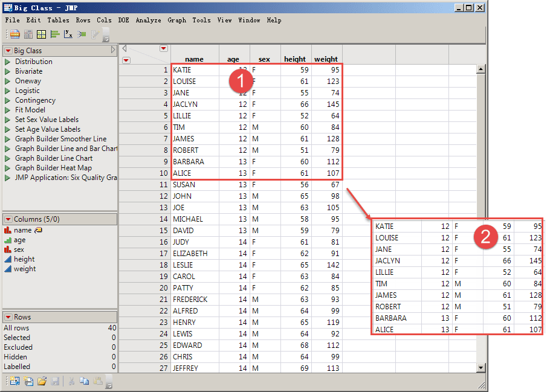Select the weight column in Columns list
This screenshot has width=550, height=392.
click(25, 269)
